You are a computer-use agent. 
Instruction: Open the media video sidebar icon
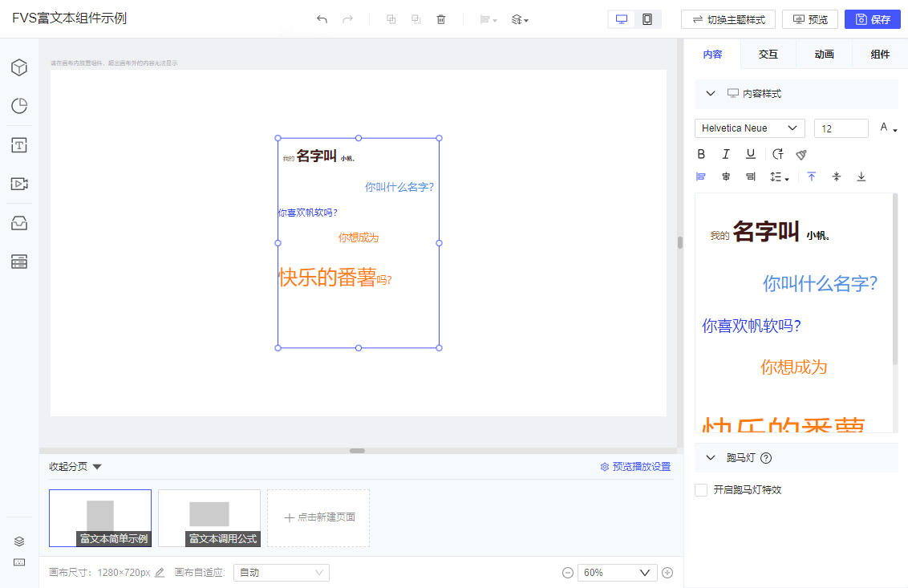(19, 184)
